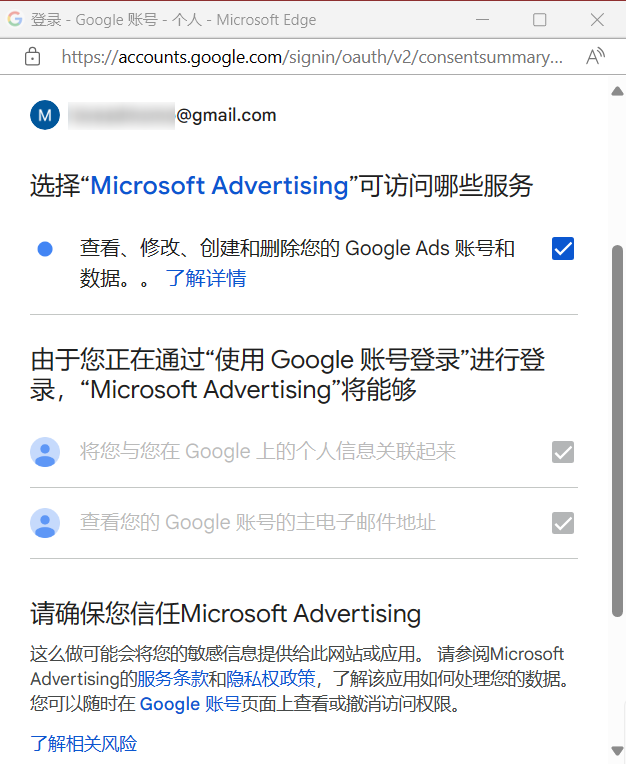This screenshot has height=764, width=626.
Task: Click the Read aloud icon in address bar
Action: pos(595,57)
